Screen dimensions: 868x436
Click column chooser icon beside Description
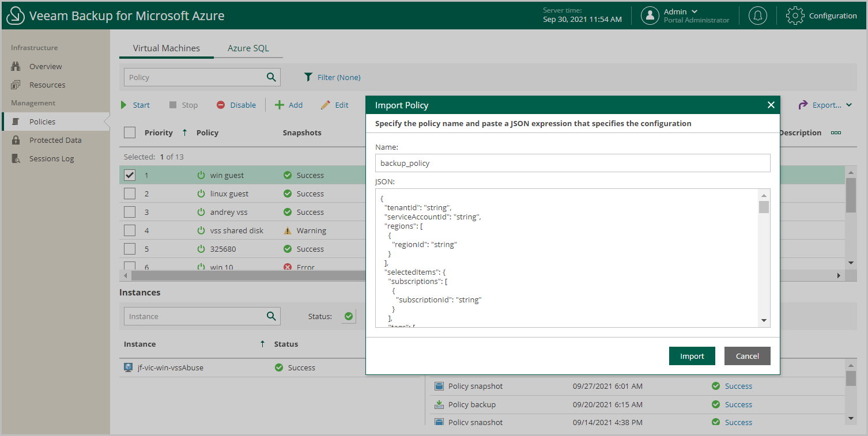tap(836, 132)
